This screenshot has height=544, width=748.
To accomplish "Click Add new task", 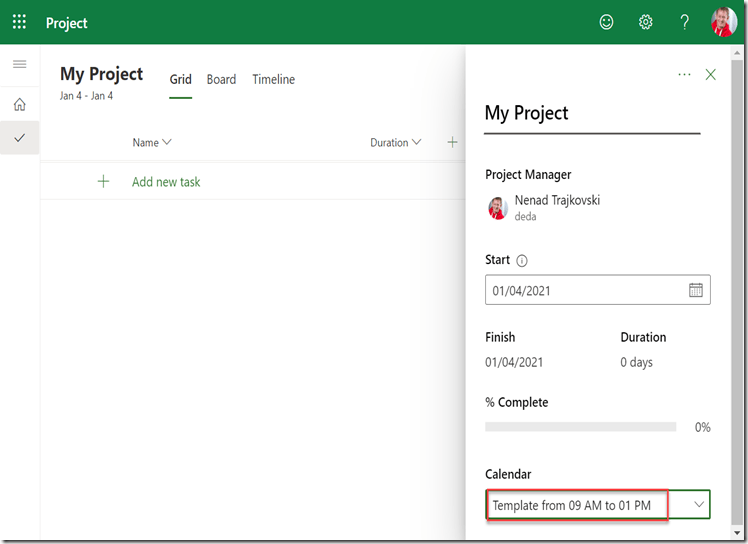I will [166, 182].
